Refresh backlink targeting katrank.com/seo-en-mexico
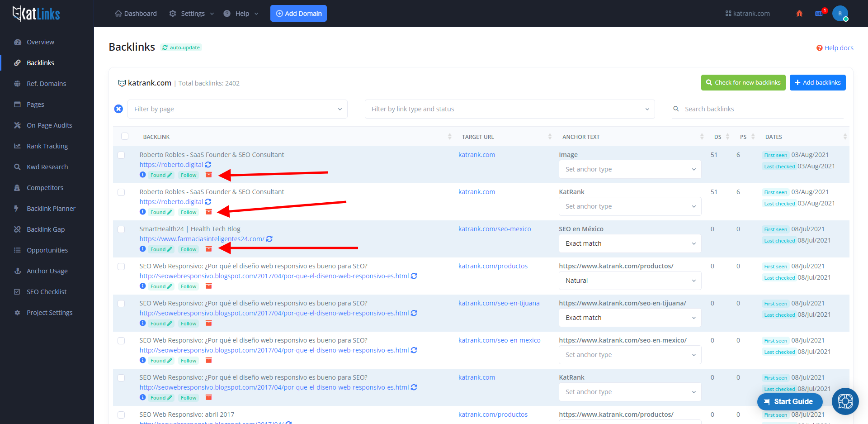The height and width of the screenshot is (424, 868). click(x=414, y=350)
